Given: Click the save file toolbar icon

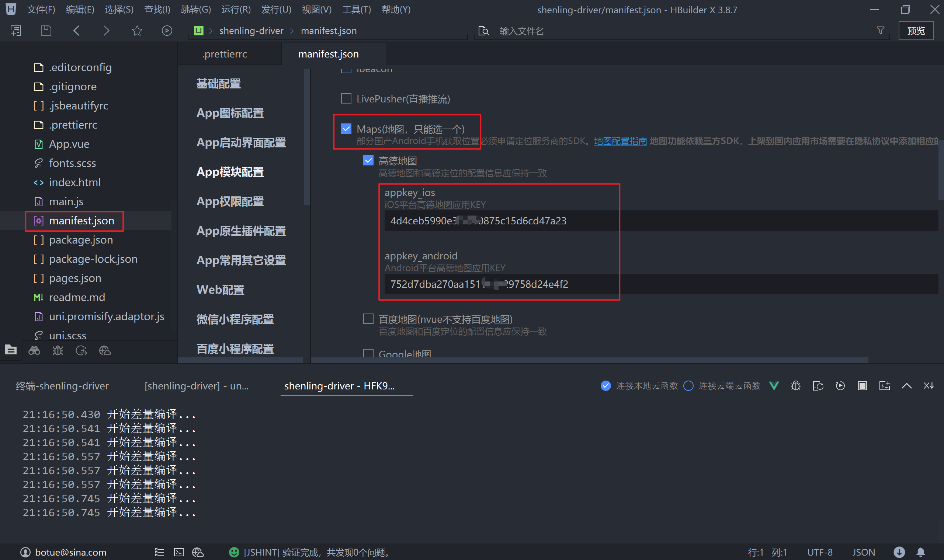Looking at the screenshot, I should [x=46, y=31].
